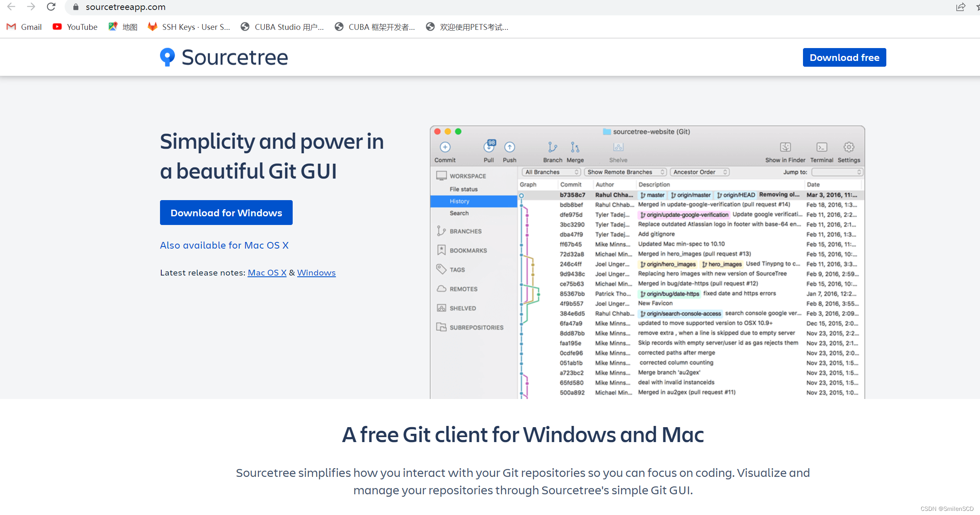Click the 'New Favicon' commit description

click(655, 303)
